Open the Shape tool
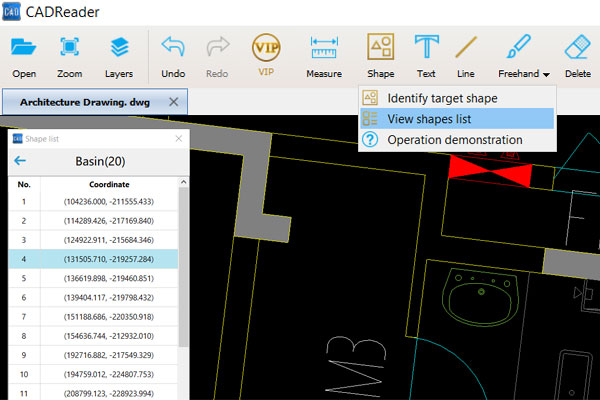Image resolution: width=600 pixels, height=400 pixels. (381, 57)
